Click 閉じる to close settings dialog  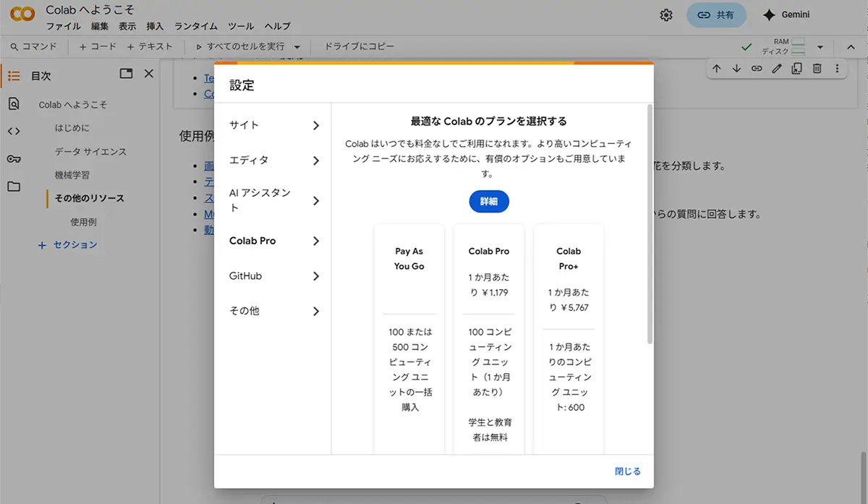pos(627,471)
